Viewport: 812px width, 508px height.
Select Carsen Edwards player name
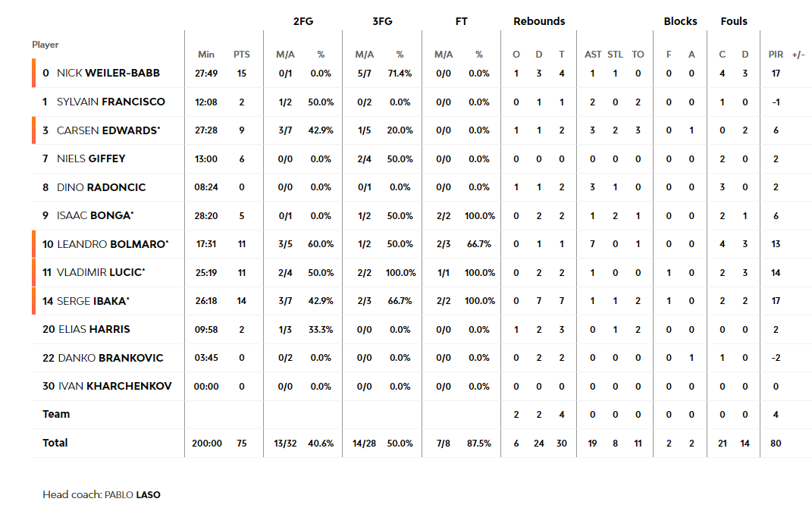(108, 130)
